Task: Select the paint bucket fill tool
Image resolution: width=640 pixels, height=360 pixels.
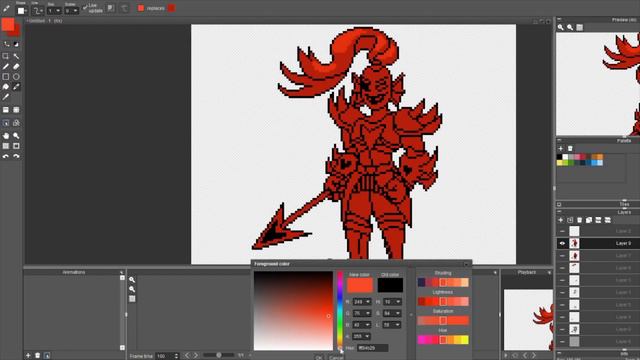Action: pos(6,87)
